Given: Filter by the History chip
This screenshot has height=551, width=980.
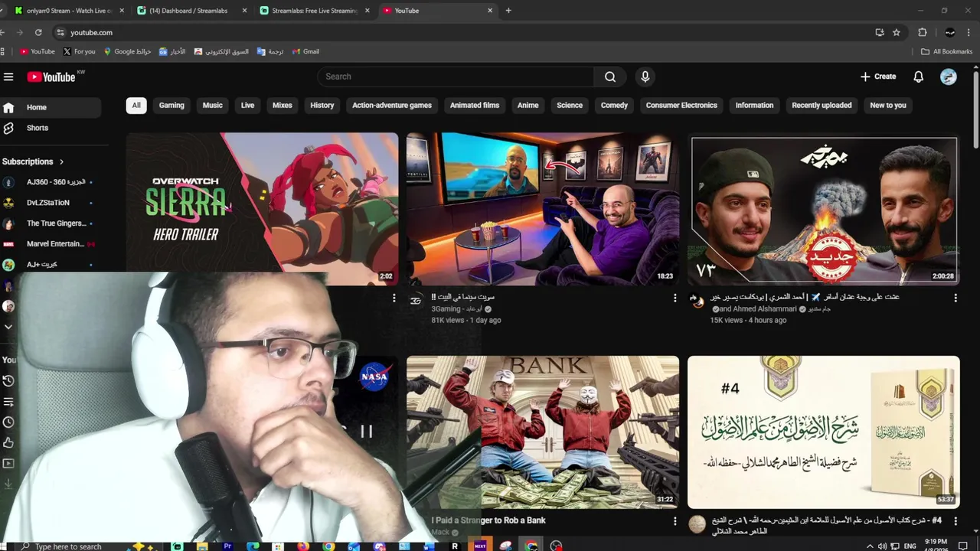Looking at the screenshot, I should tap(322, 106).
